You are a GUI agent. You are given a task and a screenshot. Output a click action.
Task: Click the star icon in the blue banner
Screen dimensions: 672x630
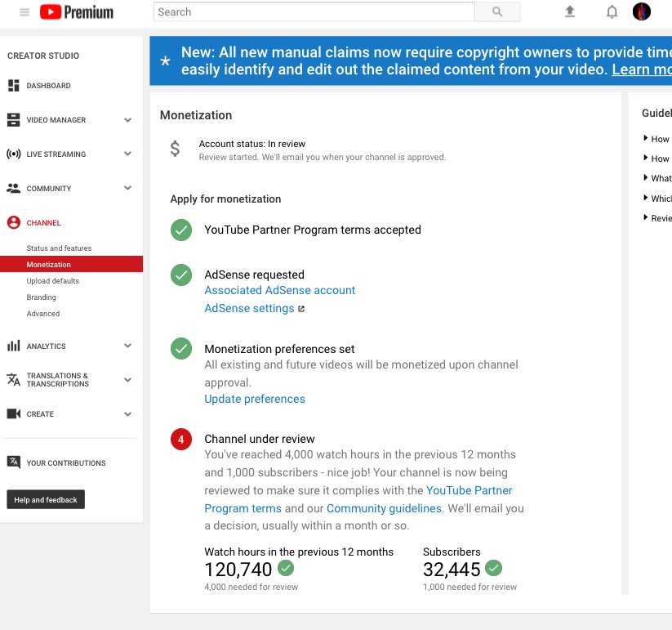pyautogui.click(x=165, y=61)
